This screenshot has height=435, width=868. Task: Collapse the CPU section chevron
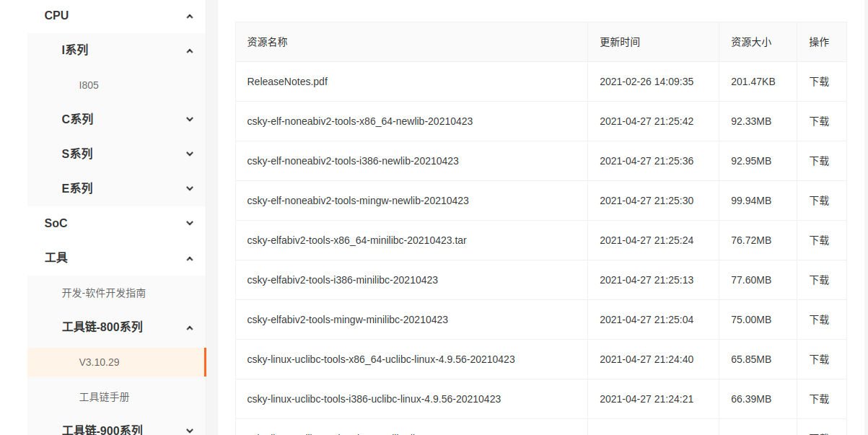(190, 16)
